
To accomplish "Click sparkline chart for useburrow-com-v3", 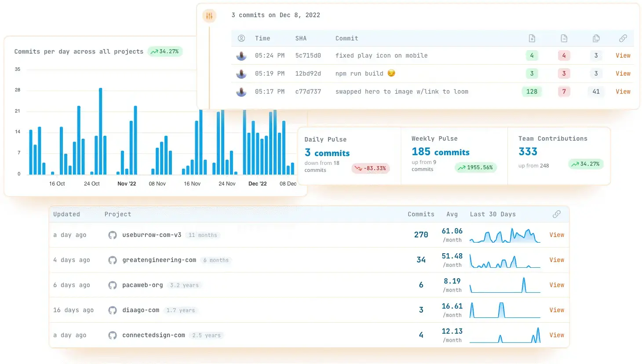I will 505,235.
